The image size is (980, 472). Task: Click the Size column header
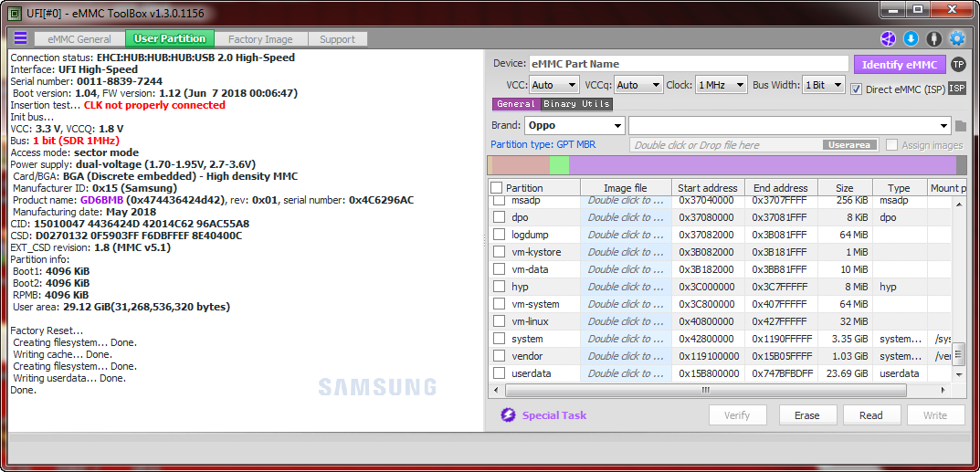click(845, 188)
